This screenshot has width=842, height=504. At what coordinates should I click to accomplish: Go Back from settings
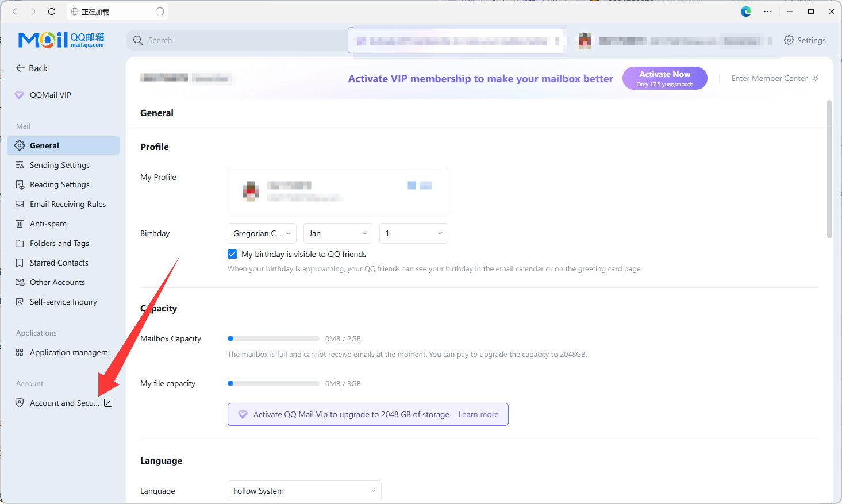(x=32, y=68)
